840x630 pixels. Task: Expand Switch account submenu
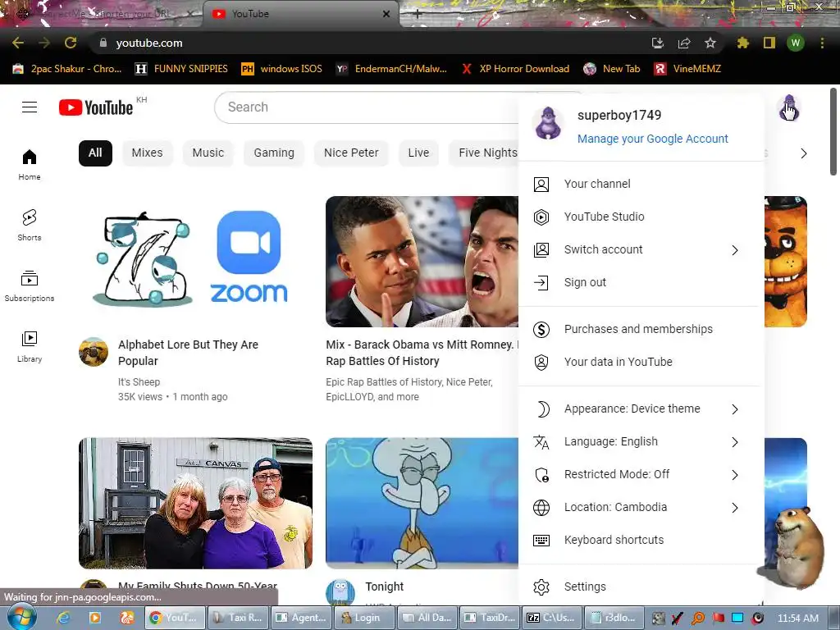click(641, 250)
